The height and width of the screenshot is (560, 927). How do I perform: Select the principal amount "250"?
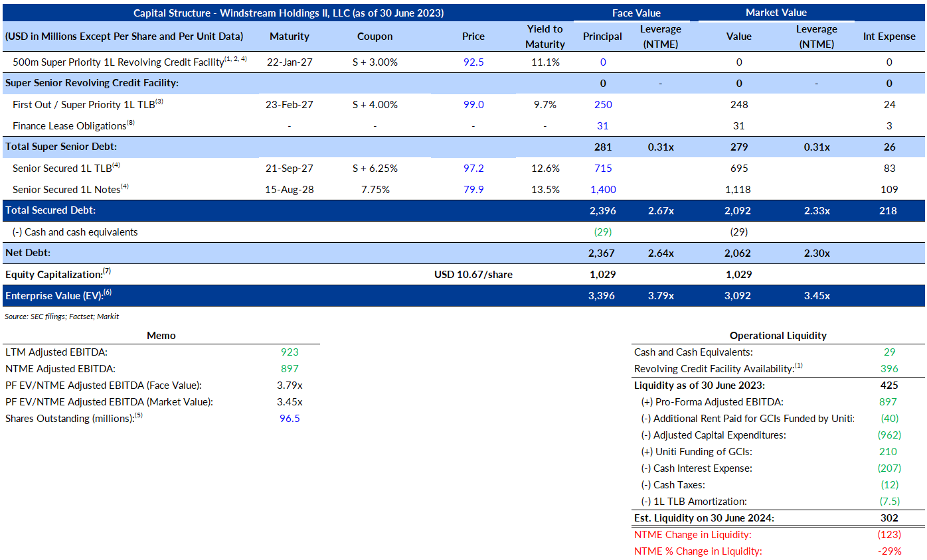pyautogui.click(x=603, y=105)
